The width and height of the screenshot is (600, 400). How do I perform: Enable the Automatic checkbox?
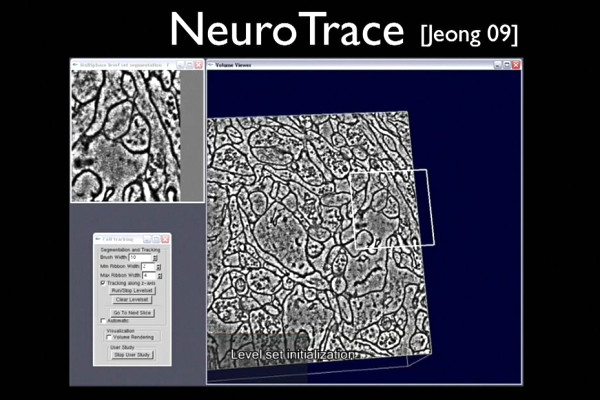click(103, 320)
